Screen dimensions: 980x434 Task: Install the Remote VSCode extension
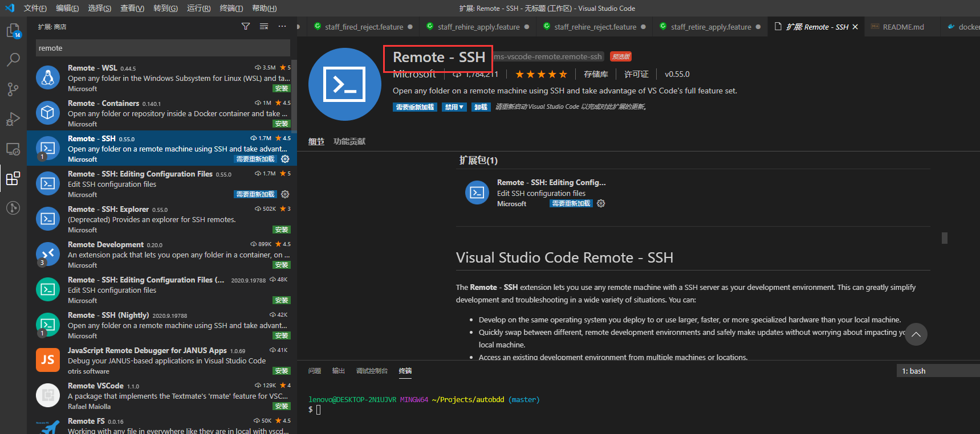(282, 406)
